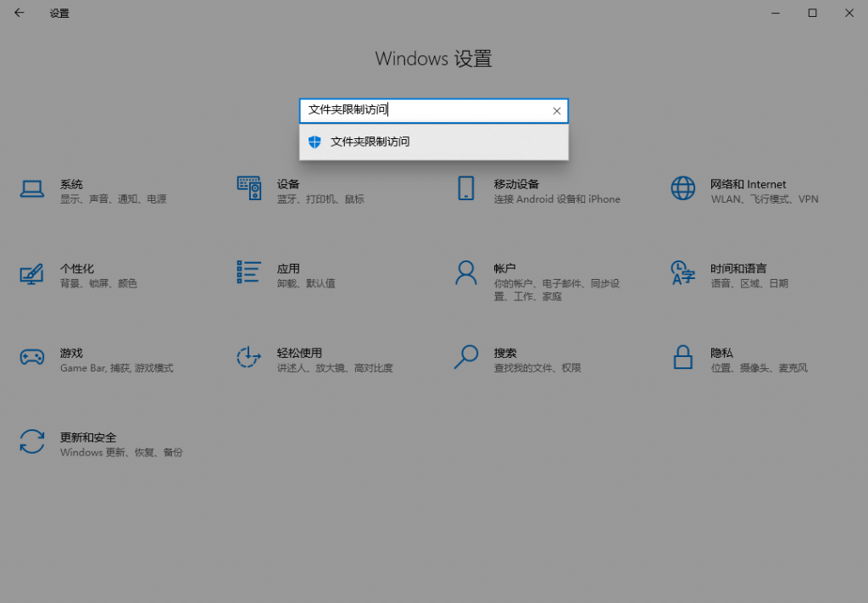This screenshot has width=868, height=603.
Task: Close the 设置 window
Action: (x=849, y=13)
